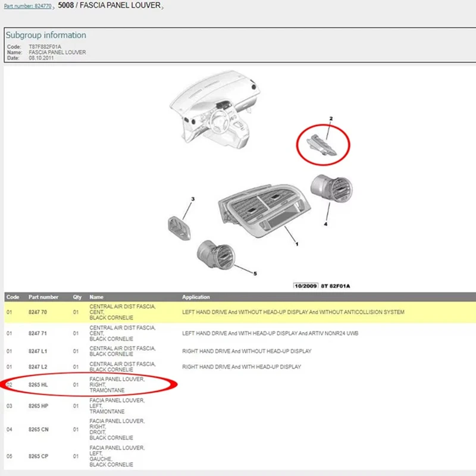Viewport: 476px width, 476px height.
Task: Click the central air vent fascia drawing
Action: [x=264, y=210]
